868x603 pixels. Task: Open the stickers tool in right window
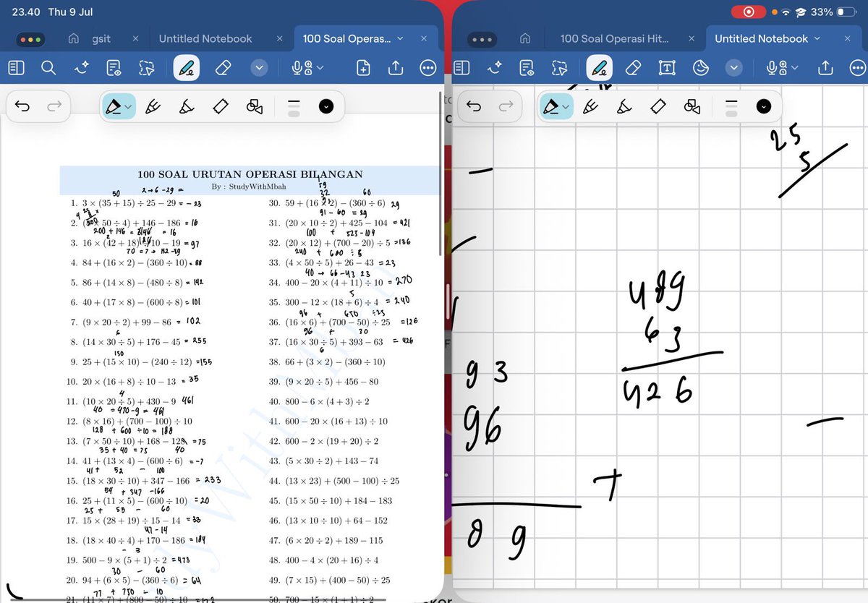click(x=700, y=68)
